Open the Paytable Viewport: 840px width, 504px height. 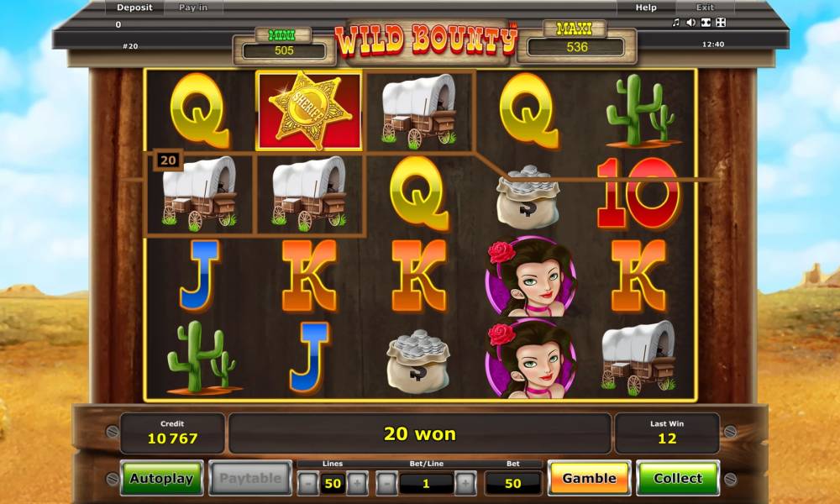[x=250, y=478]
